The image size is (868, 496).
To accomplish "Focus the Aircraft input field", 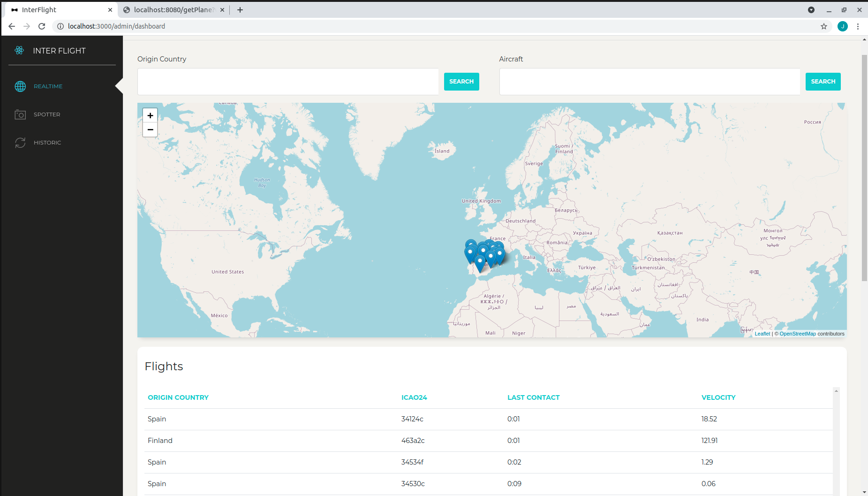I will point(649,82).
